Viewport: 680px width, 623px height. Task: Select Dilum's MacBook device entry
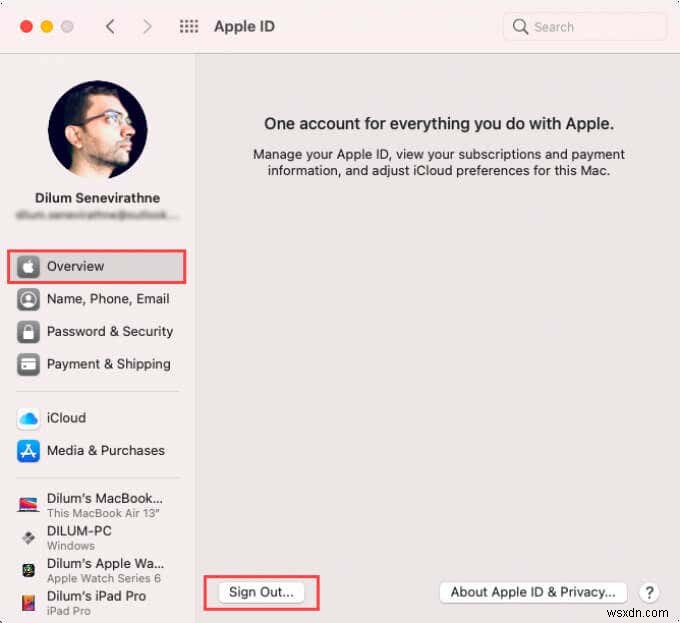pyautogui.click(x=97, y=505)
